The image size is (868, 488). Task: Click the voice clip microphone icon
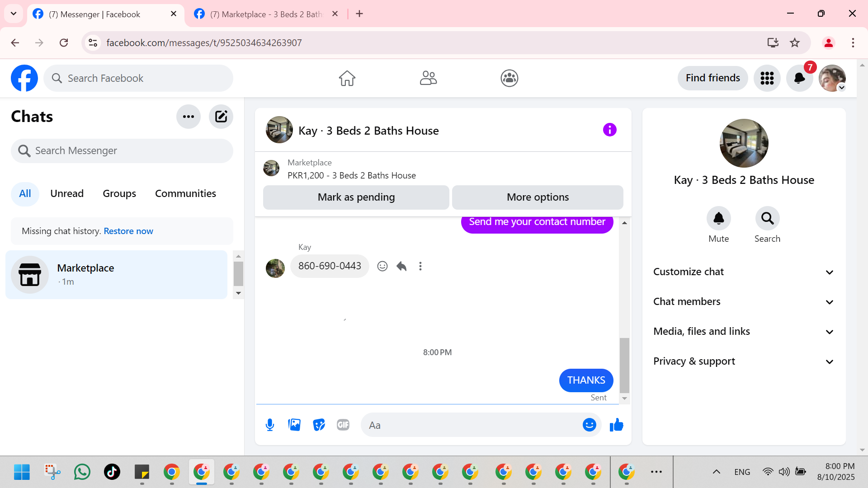[270, 425]
